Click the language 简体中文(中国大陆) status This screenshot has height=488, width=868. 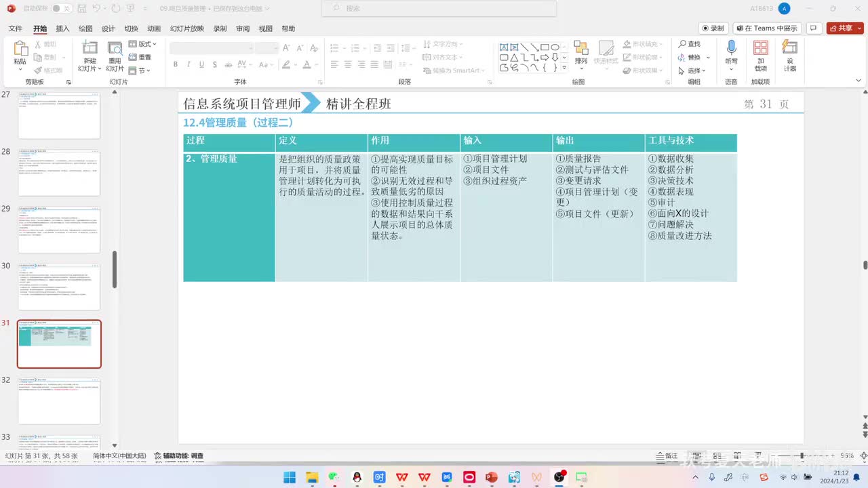(x=120, y=456)
